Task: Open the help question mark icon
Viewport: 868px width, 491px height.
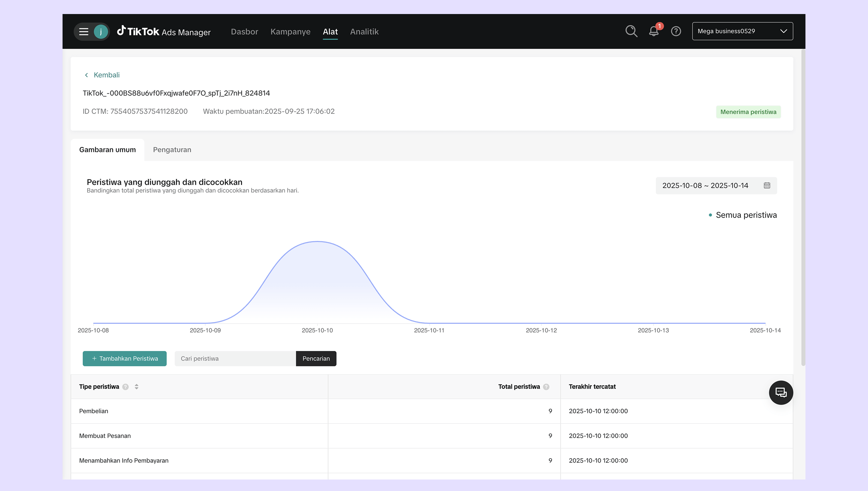Action: coord(676,31)
